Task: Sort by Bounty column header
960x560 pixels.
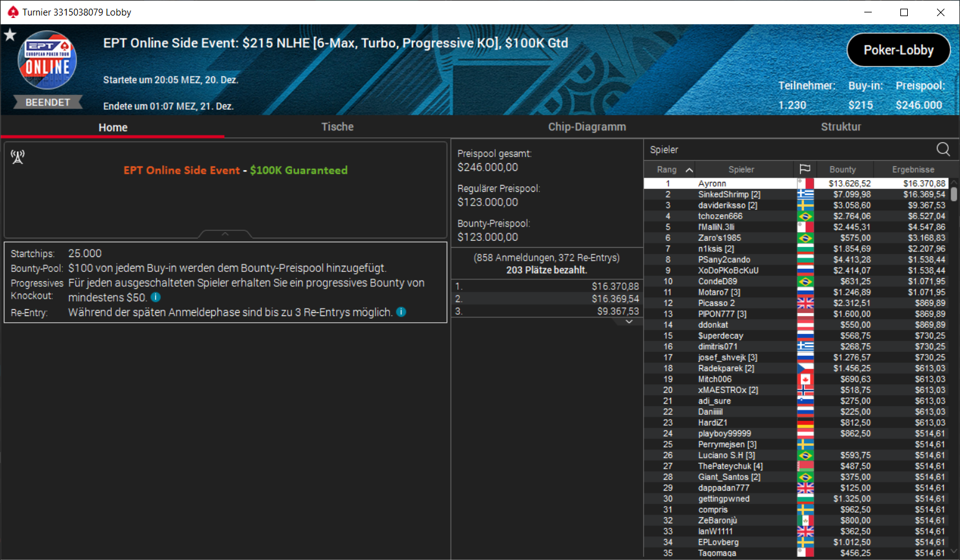Action: pos(843,169)
